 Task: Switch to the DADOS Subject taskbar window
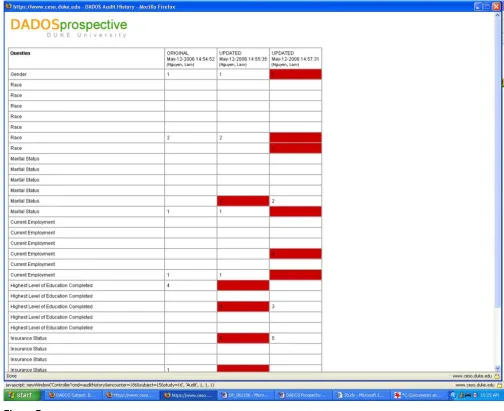pos(71,395)
